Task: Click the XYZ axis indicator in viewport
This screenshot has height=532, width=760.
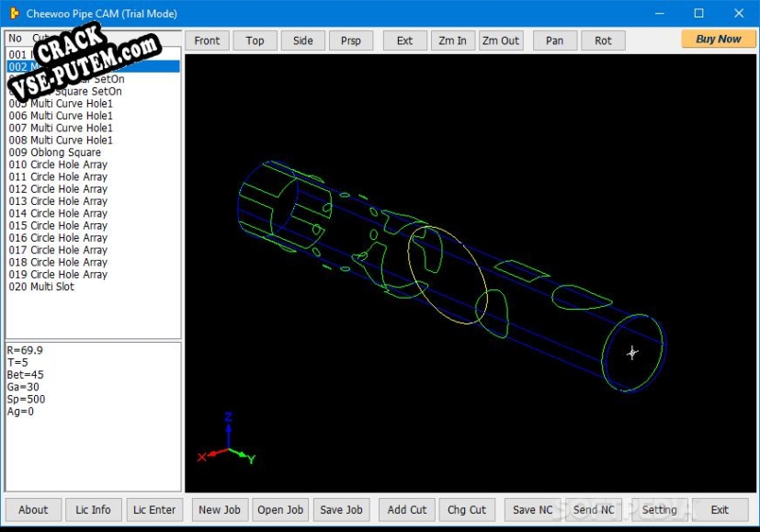Action: [x=227, y=439]
